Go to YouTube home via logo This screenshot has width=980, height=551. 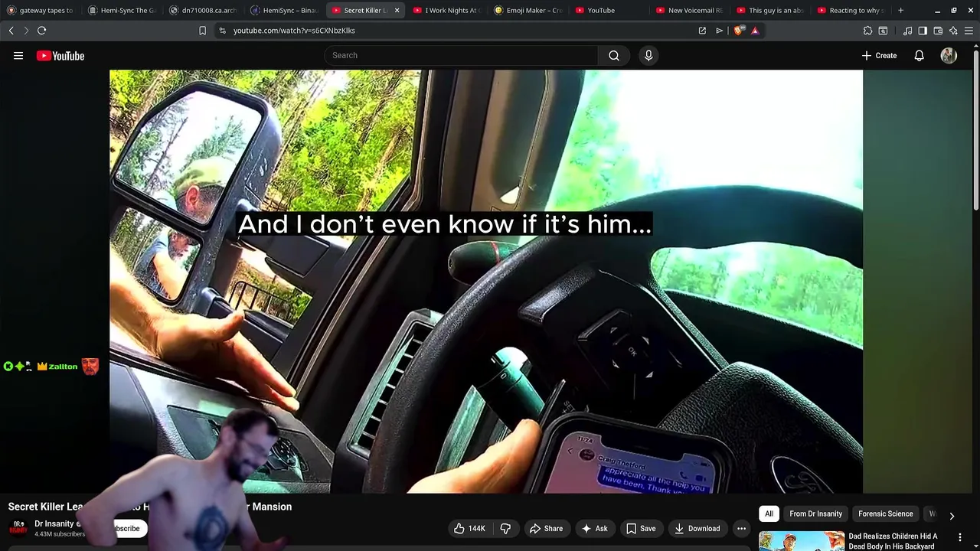click(60, 56)
